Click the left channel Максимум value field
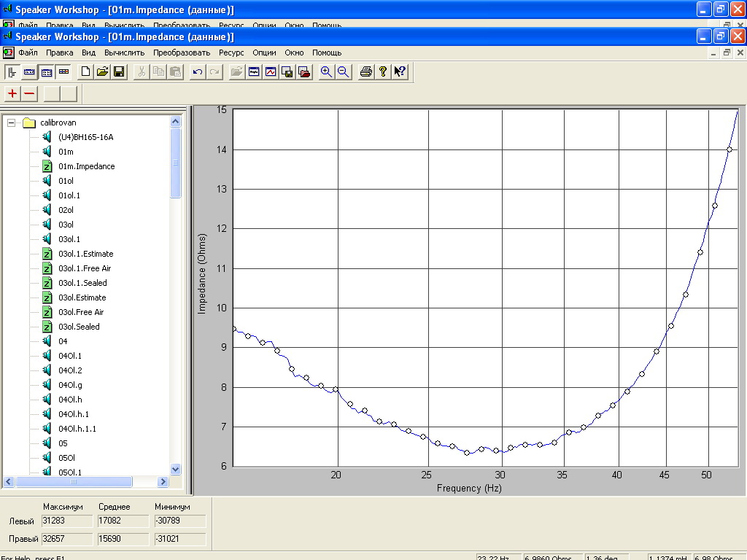This screenshot has height=560, width=747. coord(67,521)
